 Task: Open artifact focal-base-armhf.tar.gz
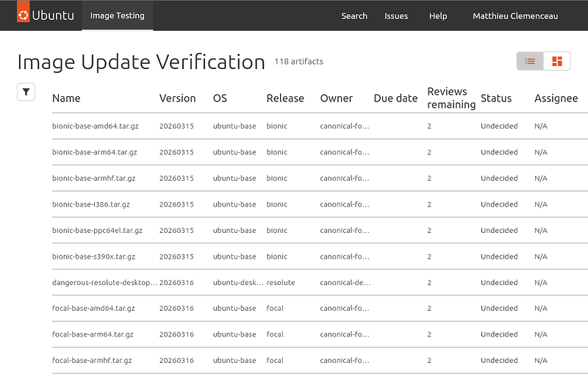click(x=92, y=360)
